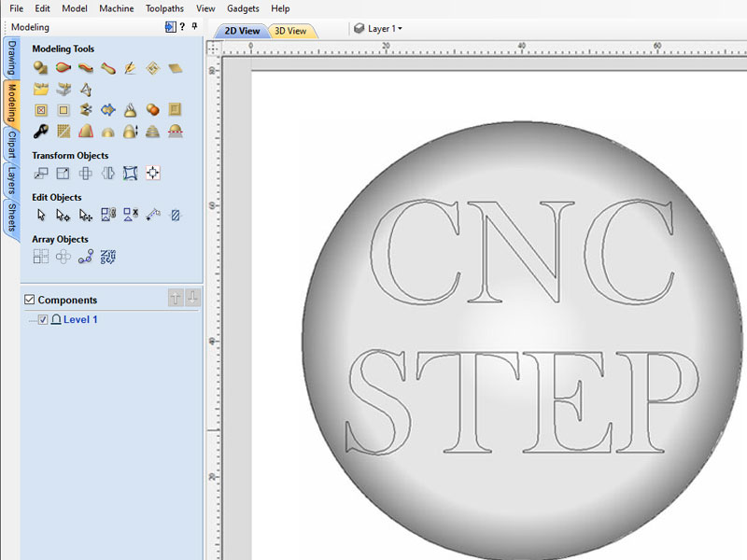This screenshot has width=747, height=560.
Task: Switch to the Drawing side tab
Action: (12, 58)
